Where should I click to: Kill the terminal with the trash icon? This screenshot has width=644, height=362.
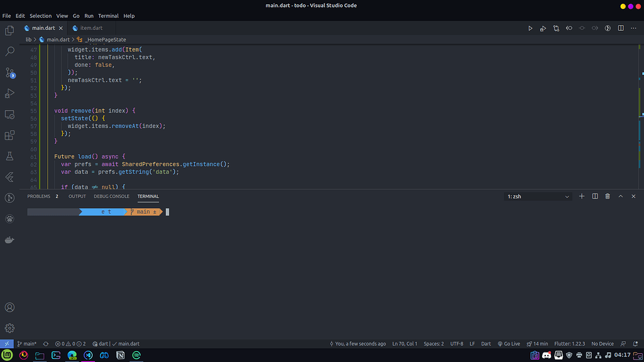pyautogui.click(x=607, y=196)
